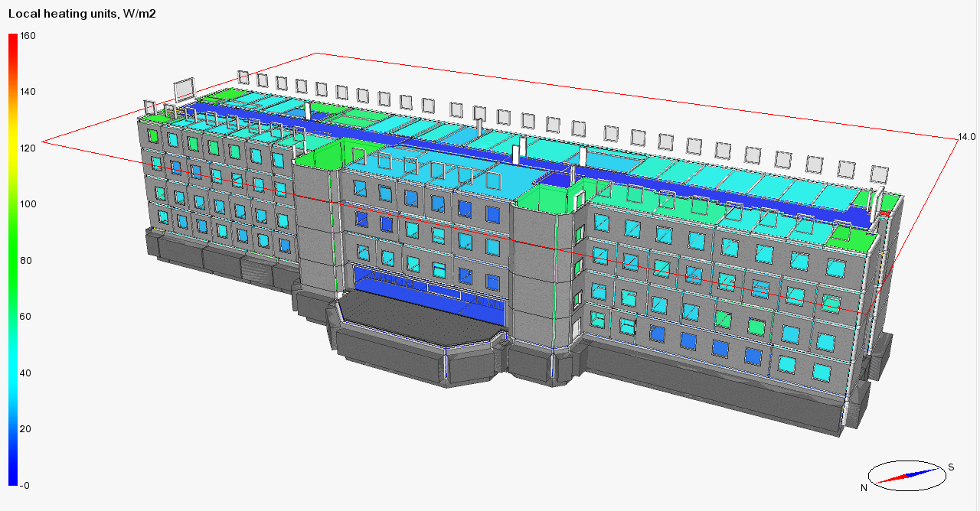This screenshot has width=980, height=511.
Task: Select the large rooftop unit at far left
Action: (x=185, y=90)
